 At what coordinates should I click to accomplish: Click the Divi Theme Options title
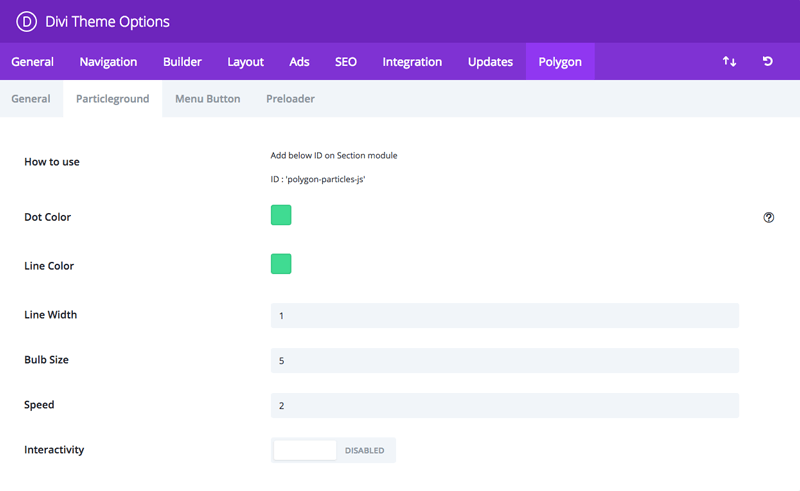107,21
